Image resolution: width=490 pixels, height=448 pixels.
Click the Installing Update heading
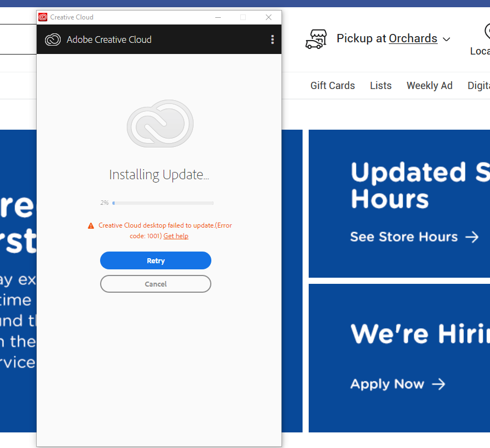159,175
